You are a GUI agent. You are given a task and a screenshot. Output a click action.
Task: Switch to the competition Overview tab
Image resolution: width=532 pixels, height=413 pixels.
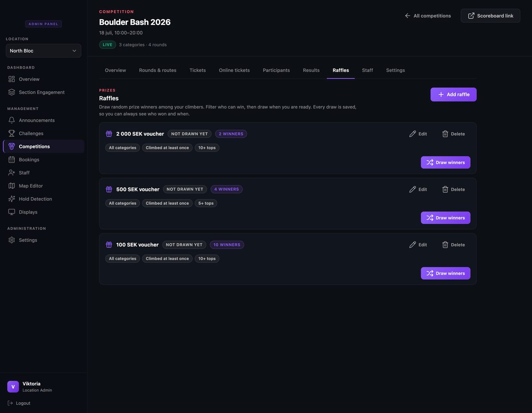point(115,70)
